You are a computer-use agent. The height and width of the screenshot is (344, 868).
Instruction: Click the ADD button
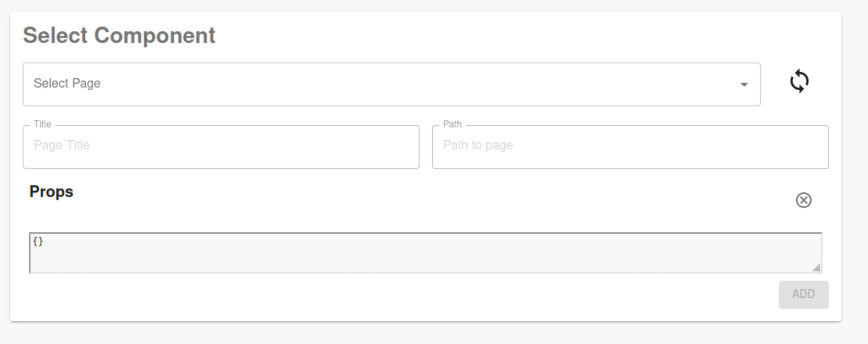click(x=803, y=294)
